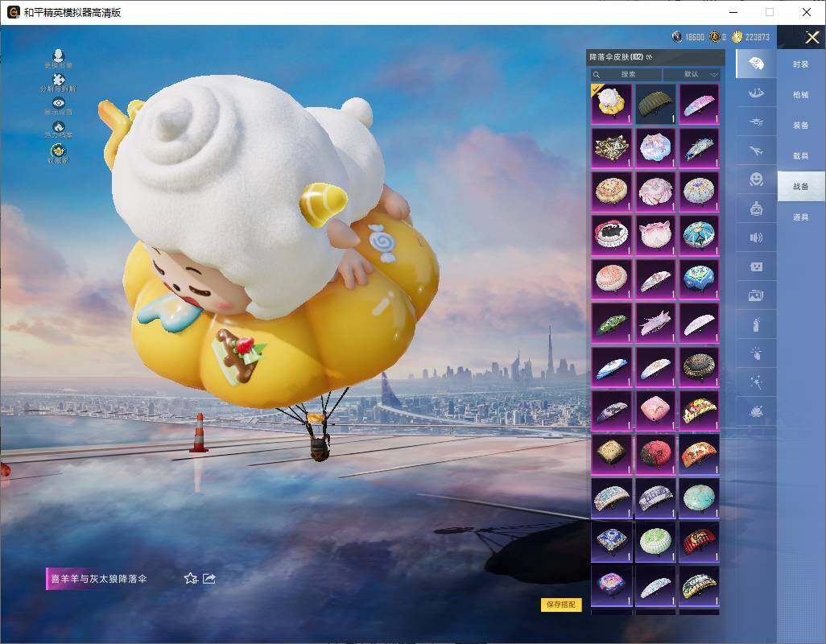The width and height of the screenshot is (826, 644).
Task: Open the puzzle-piece dismantle icon
Action: click(59, 80)
